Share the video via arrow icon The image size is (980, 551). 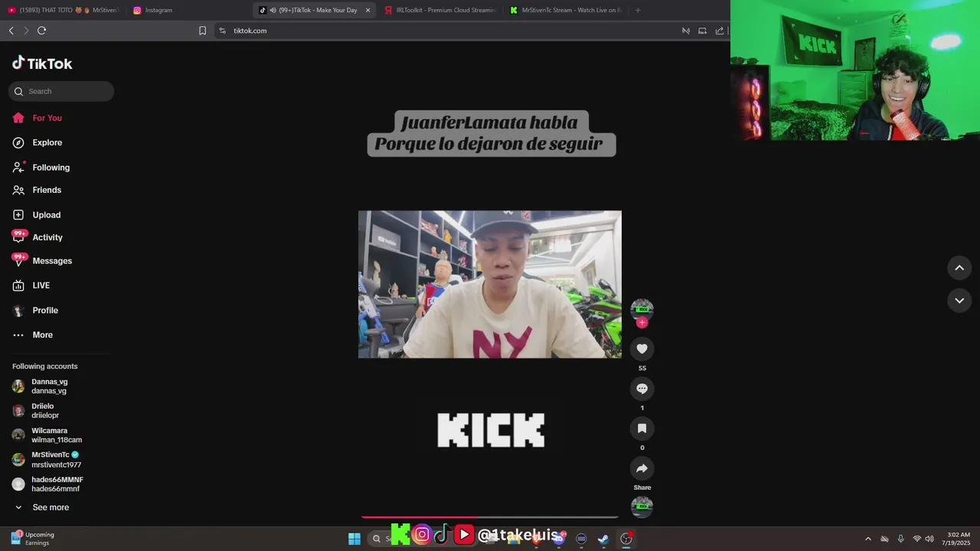642,468
